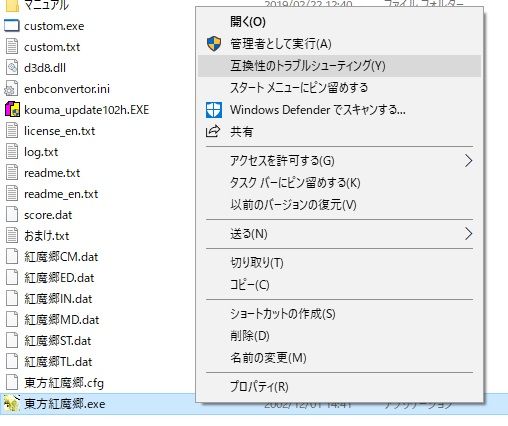Choose ショートカットの作成(S)
This screenshot has height=426, width=508.
point(339,314)
